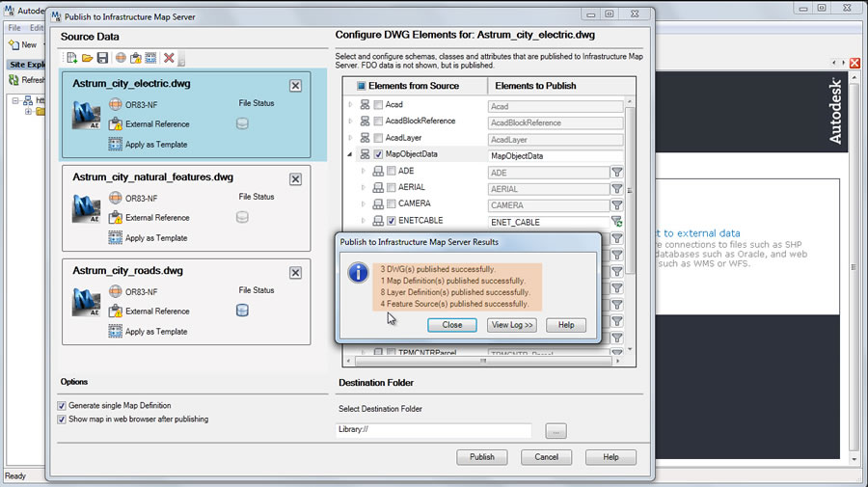Image resolution: width=868 pixels, height=487 pixels.
Task: Click file status database icon for Astrum_city_electric
Action: [242, 123]
